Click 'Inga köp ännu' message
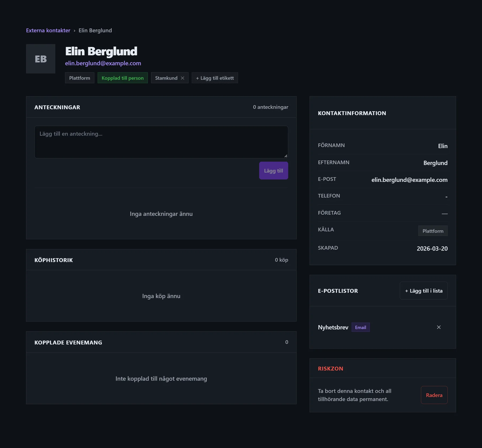Viewport: 482px width, 448px height. tap(161, 296)
